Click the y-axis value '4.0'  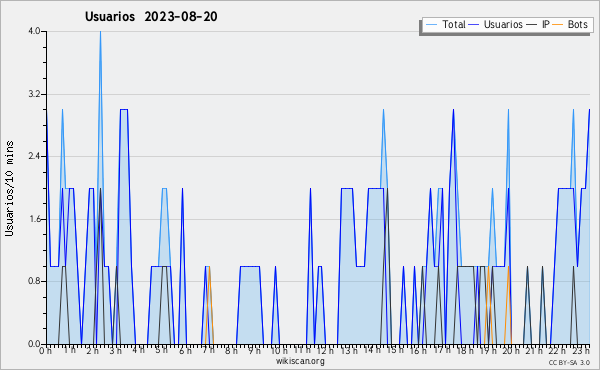click(x=34, y=31)
